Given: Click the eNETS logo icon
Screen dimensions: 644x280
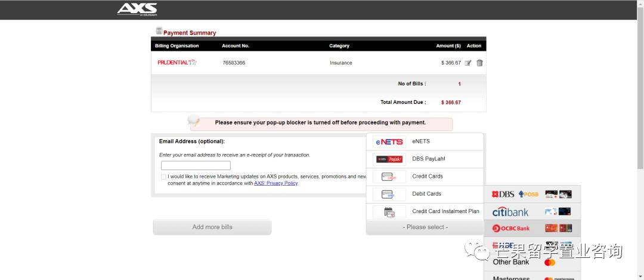Looking at the screenshot, I should point(389,142).
